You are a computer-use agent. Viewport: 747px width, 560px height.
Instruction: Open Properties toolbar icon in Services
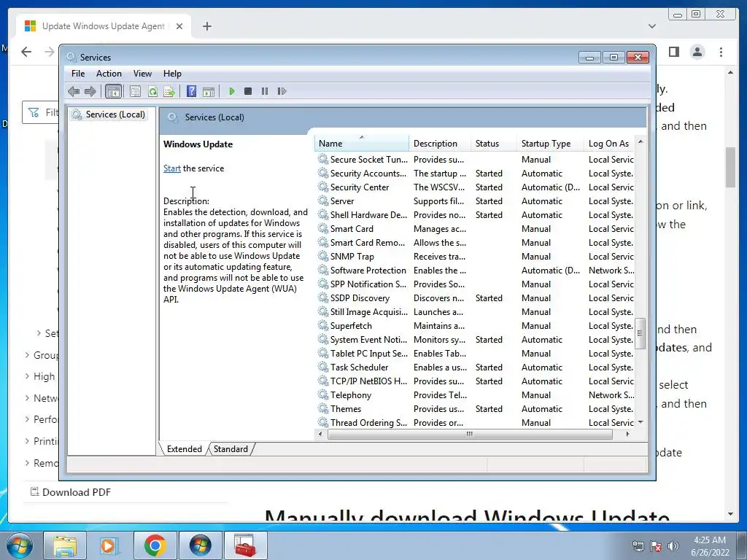(x=135, y=91)
